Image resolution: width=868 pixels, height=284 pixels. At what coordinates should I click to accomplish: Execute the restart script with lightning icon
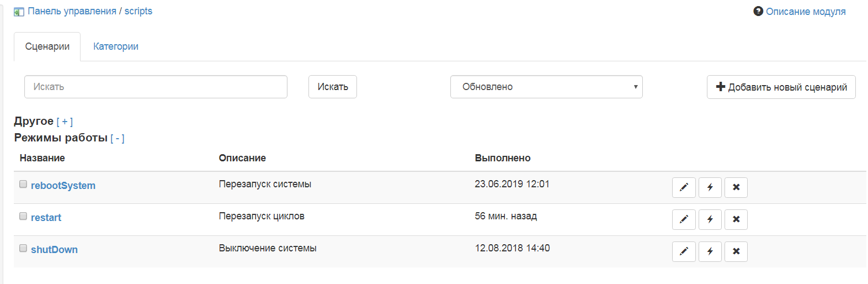click(710, 219)
